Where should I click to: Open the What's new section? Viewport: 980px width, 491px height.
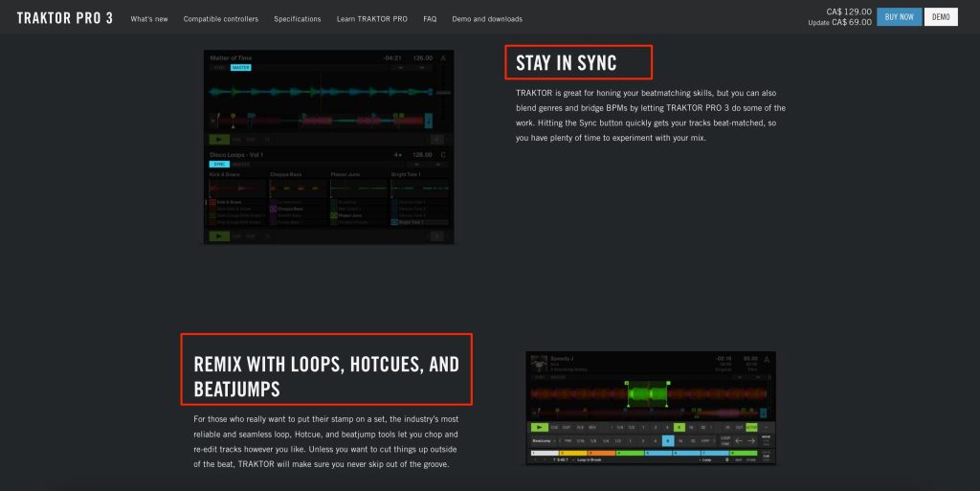[148, 19]
